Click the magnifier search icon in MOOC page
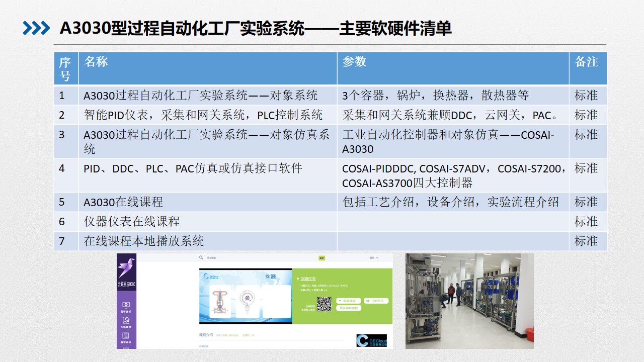Viewport: 644px width, 362px height. (201, 257)
